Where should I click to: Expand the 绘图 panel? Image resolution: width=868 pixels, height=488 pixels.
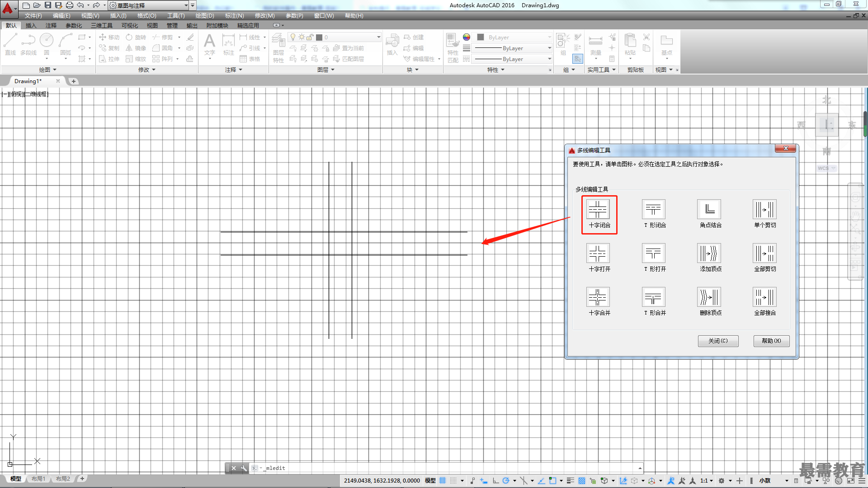47,70
